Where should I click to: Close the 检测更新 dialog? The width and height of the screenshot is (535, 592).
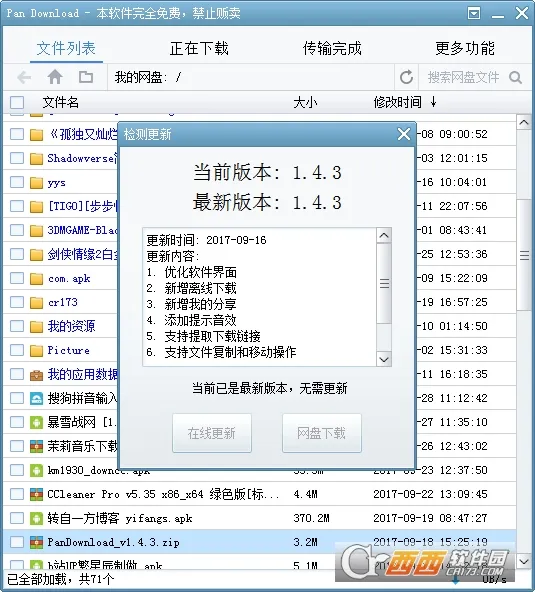[404, 134]
